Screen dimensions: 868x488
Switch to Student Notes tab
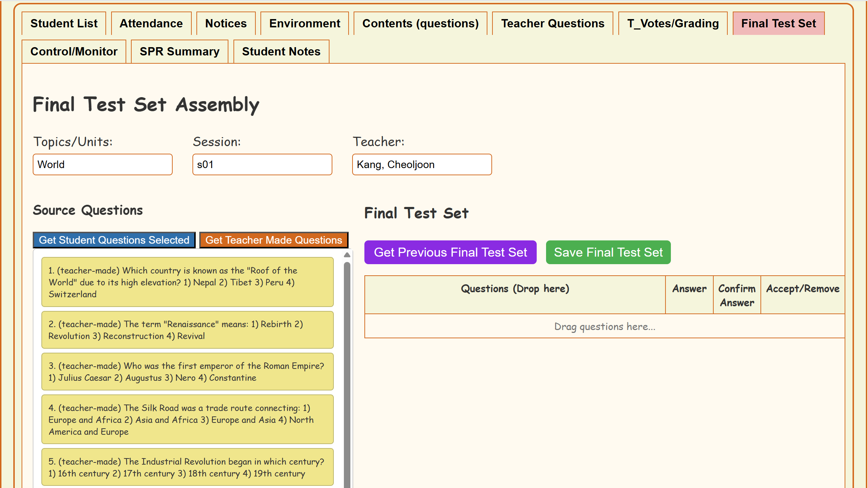[281, 51]
